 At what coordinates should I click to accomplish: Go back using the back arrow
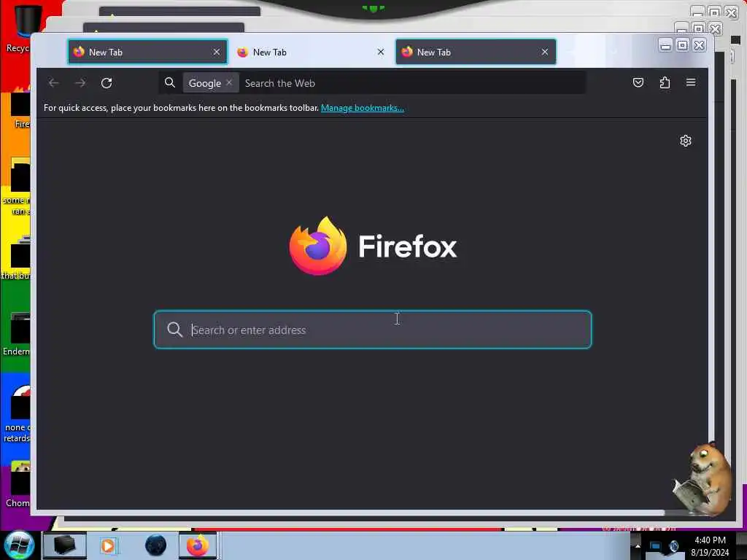[x=53, y=83]
